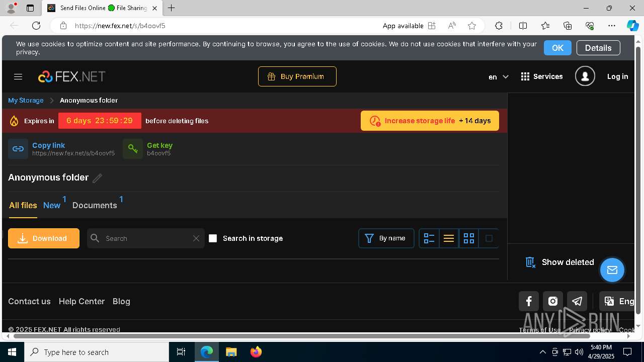The height and width of the screenshot is (362, 644).
Task: Click the App available install icon
Action: [x=431, y=26]
